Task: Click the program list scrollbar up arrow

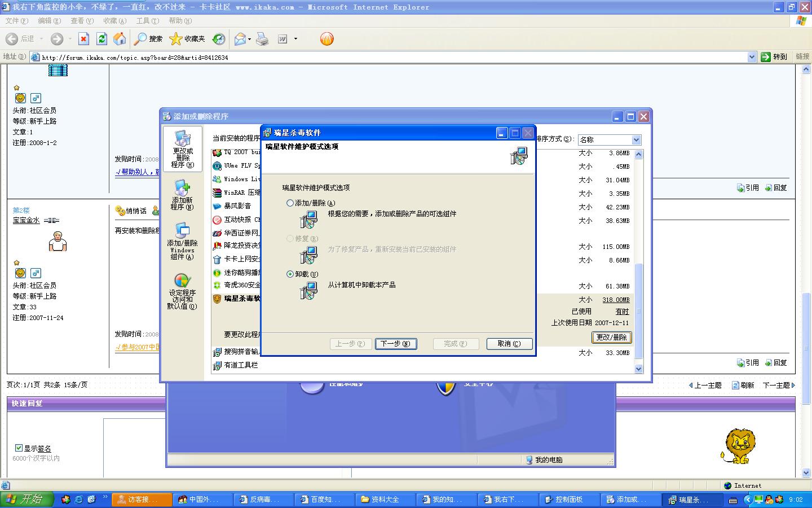Action: (x=639, y=154)
